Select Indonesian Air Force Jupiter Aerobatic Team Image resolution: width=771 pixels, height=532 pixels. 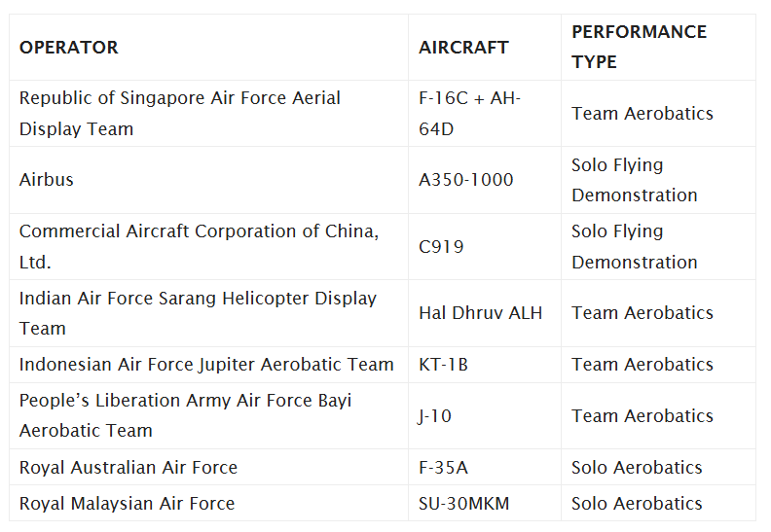[x=206, y=365]
